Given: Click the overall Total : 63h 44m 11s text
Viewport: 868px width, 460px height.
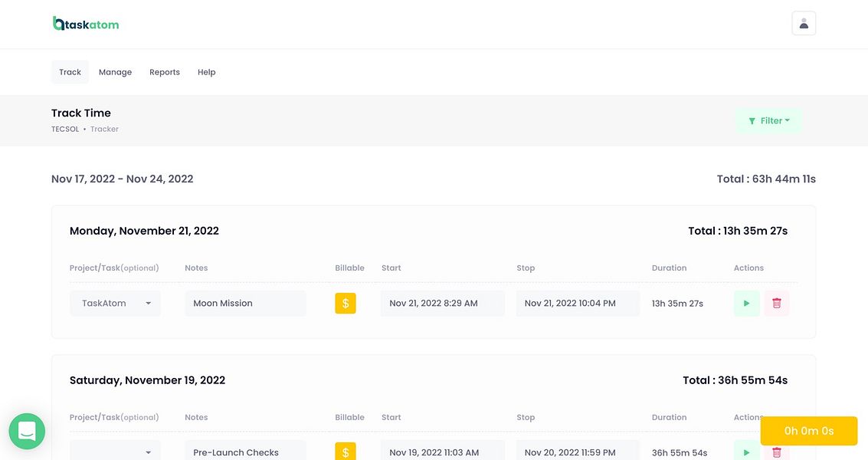Looking at the screenshot, I should pos(766,179).
